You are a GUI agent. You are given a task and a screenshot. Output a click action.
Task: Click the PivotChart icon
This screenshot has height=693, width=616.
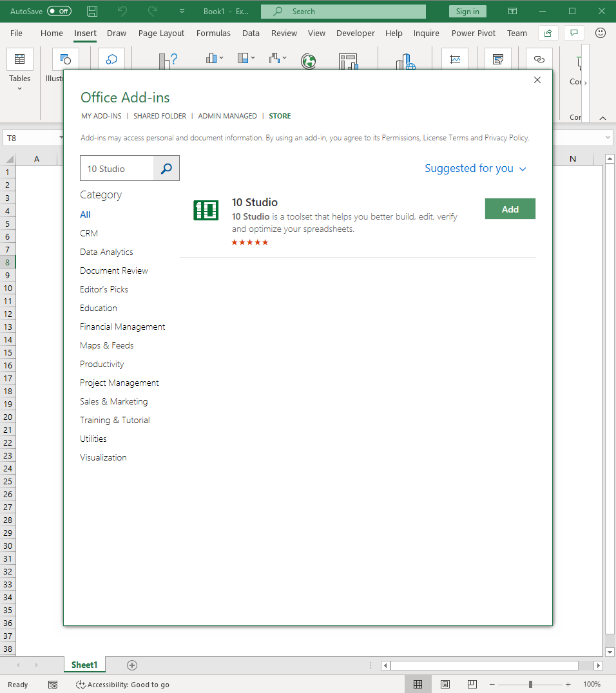(348, 61)
